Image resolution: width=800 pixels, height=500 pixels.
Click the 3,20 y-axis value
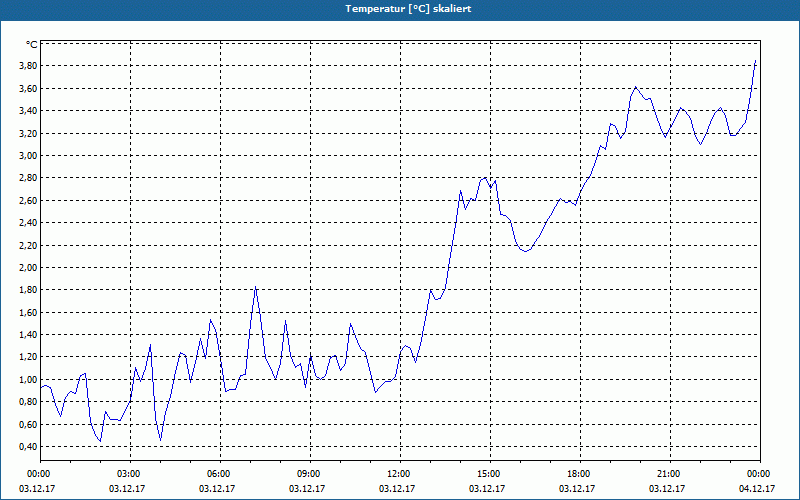tap(28, 133)
